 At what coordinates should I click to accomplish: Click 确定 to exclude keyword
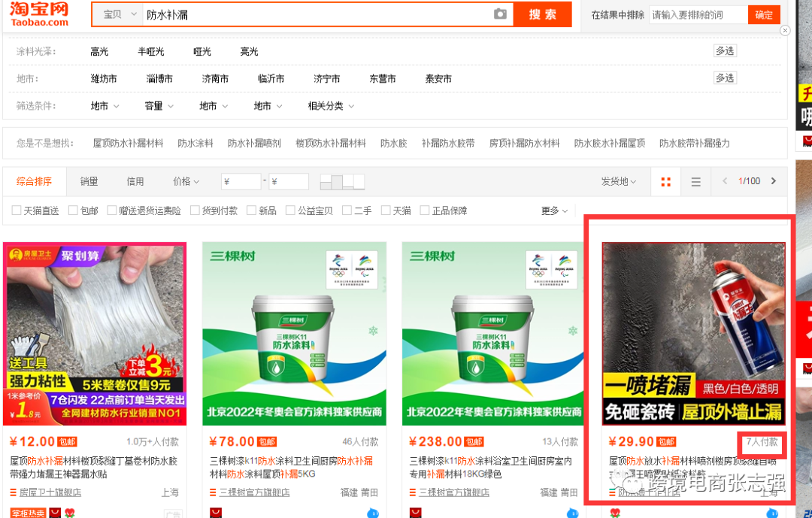click(x=764, y=14)
